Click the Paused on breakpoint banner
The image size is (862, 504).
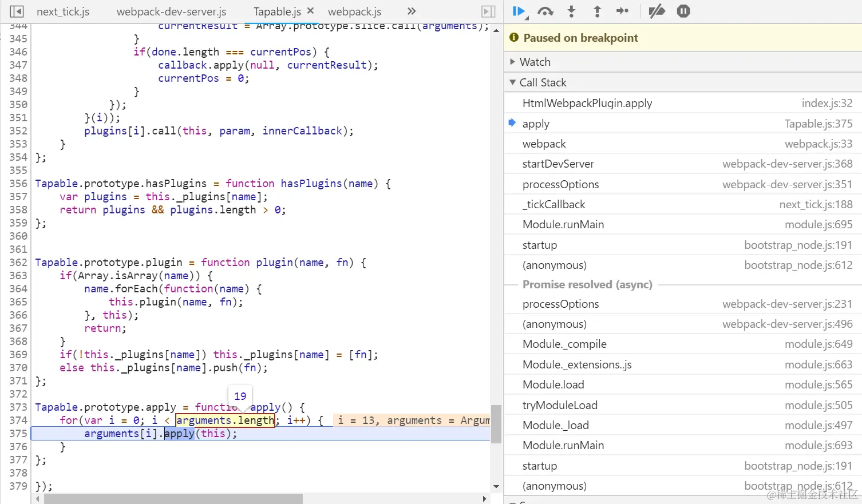[683, 38]
